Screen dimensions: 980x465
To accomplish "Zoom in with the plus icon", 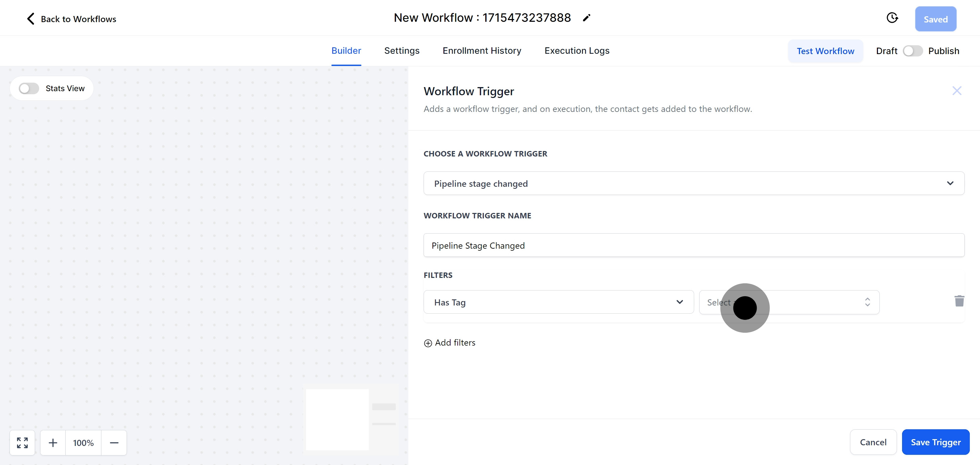I will [x=53, y=443].
